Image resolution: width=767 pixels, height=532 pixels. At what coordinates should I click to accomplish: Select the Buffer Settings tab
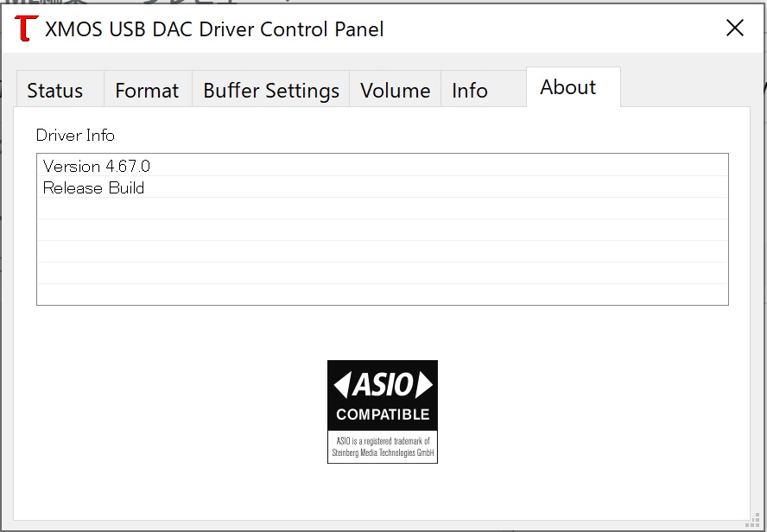(x=270, y=90)
